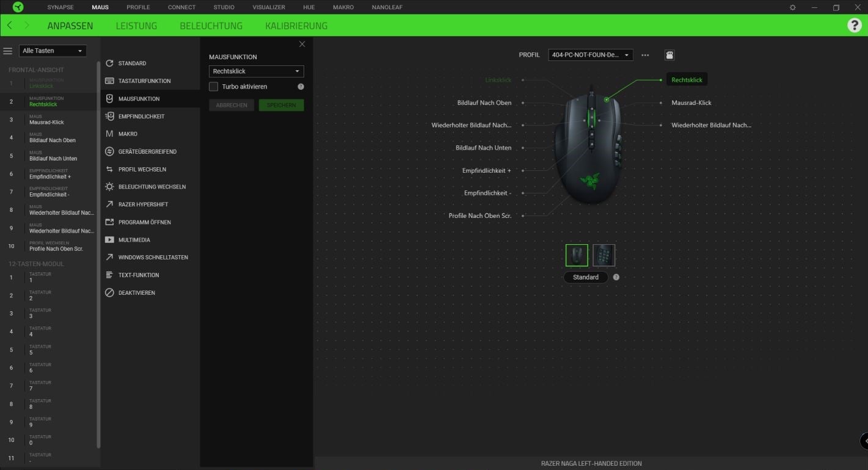This screenshot has width=868, height=470.
Task: Click the Standard mode button under mouse
Action: [x=586, y=277]
